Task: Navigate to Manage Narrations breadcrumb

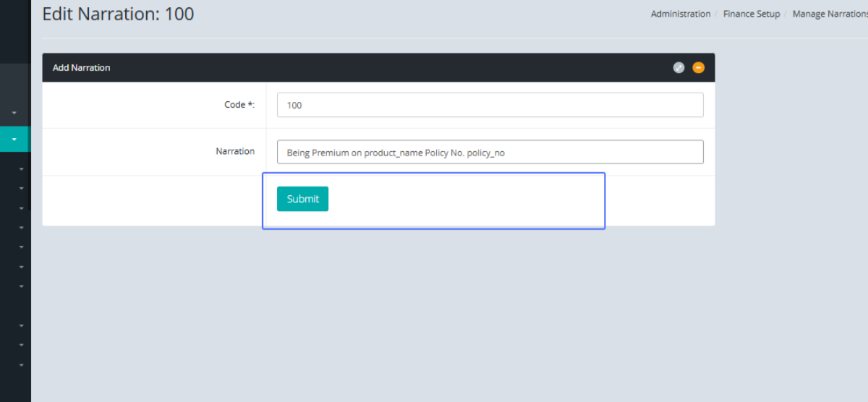Action: [x=830, y=14]
